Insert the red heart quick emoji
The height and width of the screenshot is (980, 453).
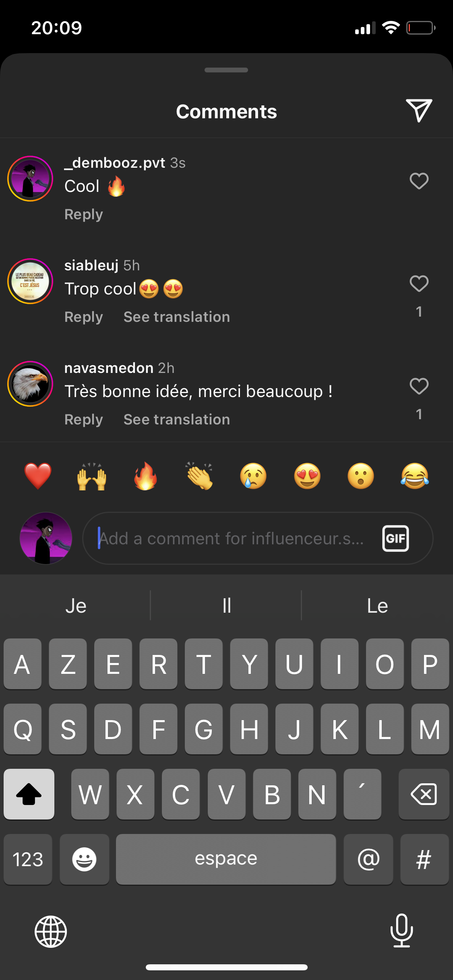(x=38, y=476)
